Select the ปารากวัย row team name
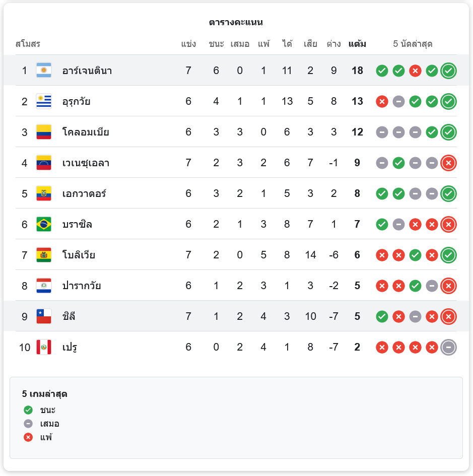This screenshot has width=473, height=476. point(82,286)
